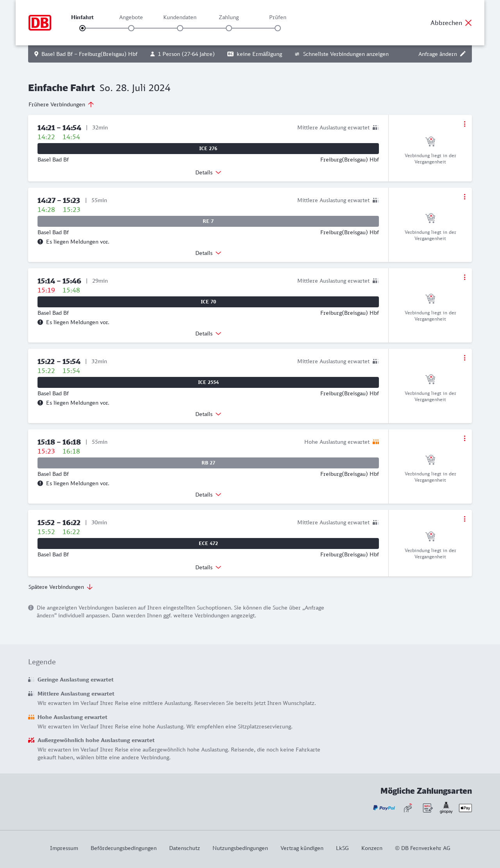Click the red X cancel icon

coord(468,23)
